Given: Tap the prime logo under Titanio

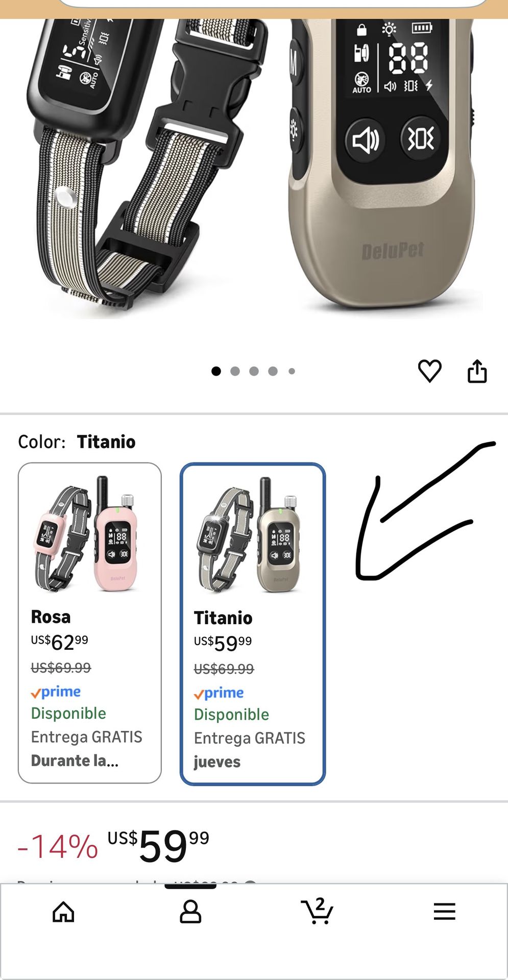Looking at the screenshot, I should tap(219, 693).
